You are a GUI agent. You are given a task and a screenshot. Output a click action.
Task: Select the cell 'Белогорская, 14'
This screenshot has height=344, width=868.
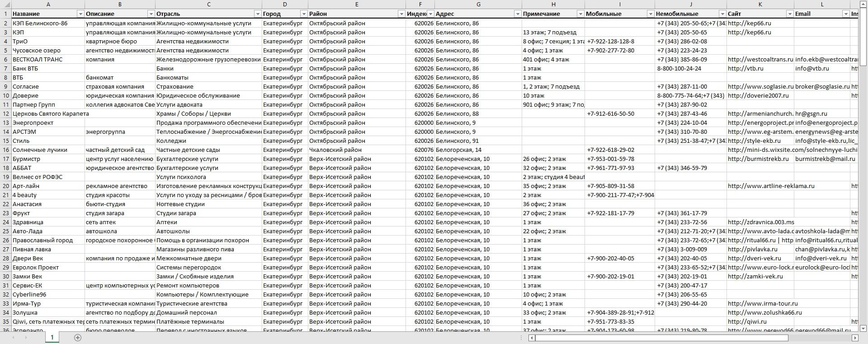point(478,150)
